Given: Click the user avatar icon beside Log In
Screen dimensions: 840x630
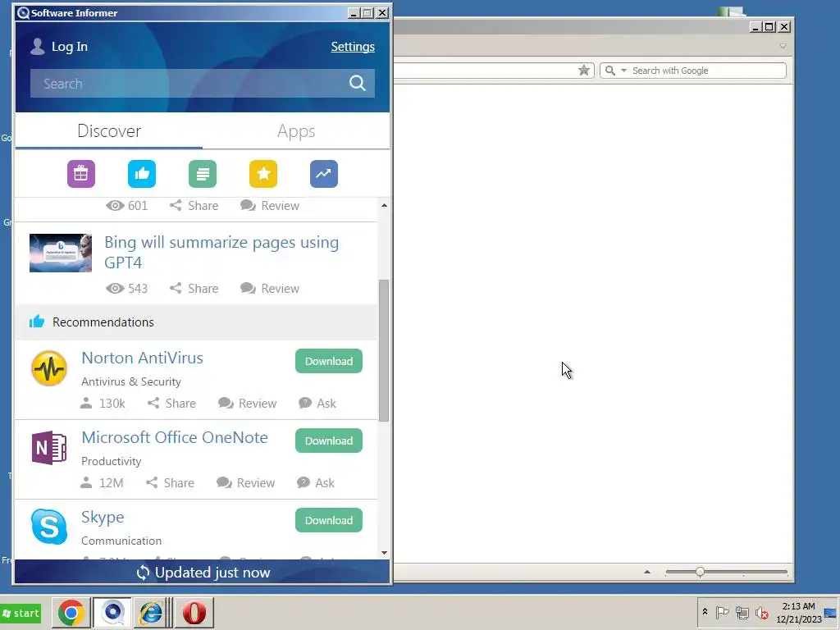Looking at the screenshot, I should click(38, 47).
